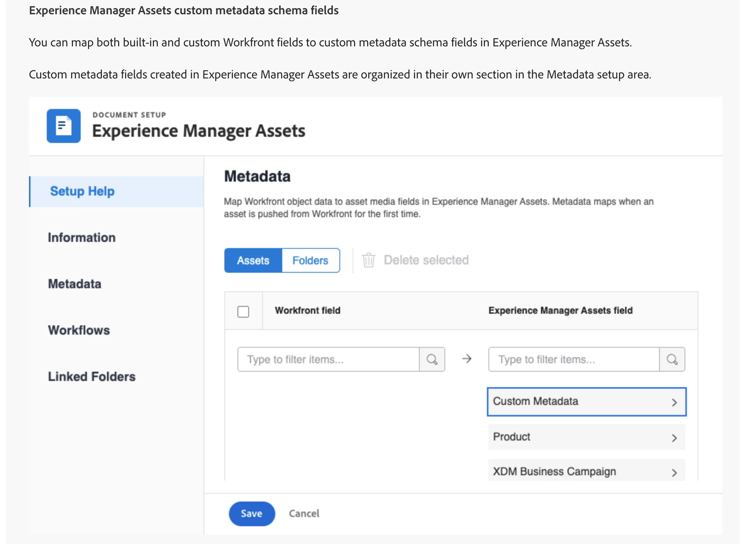756x544 pixels.
Task: Expand the XDM Business Campaign chevron
Action: (x=674, y=473)
